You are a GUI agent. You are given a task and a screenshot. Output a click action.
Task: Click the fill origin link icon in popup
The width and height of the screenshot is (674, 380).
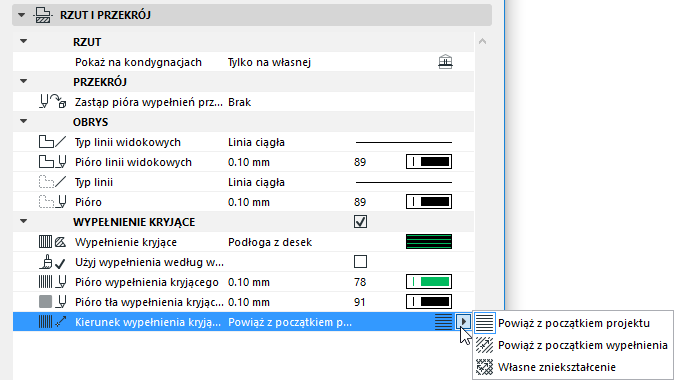pyautogui.click(x=484, y=345)
